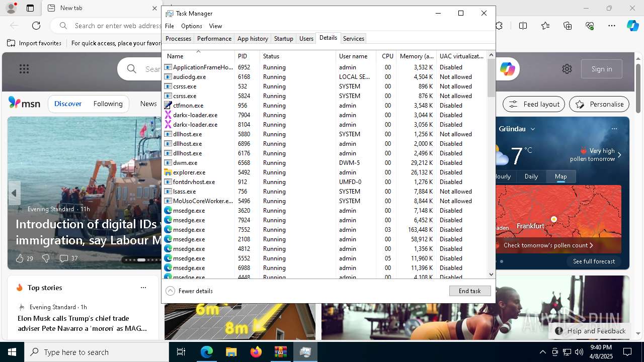The height and width of the screenshot is (362, 644).
Task: Switch to the Startup tab
Action: [284, 39]
